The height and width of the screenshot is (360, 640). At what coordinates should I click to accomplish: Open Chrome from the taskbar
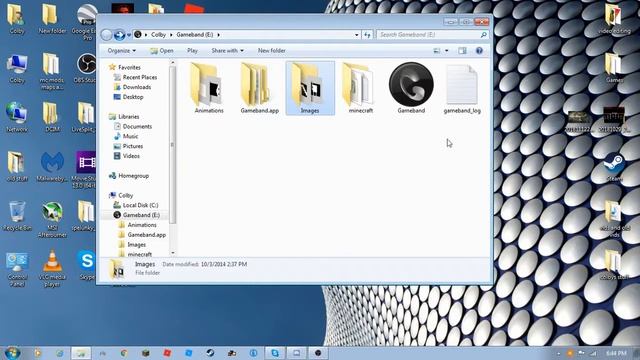click(x=124, y=353)
